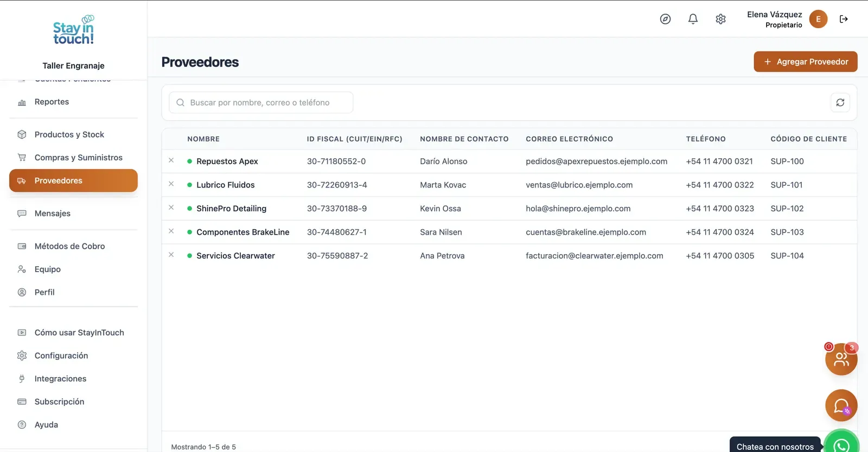868x452 pixels.
Task: Click the NOMBRE column header
Action: click(203, 139)
